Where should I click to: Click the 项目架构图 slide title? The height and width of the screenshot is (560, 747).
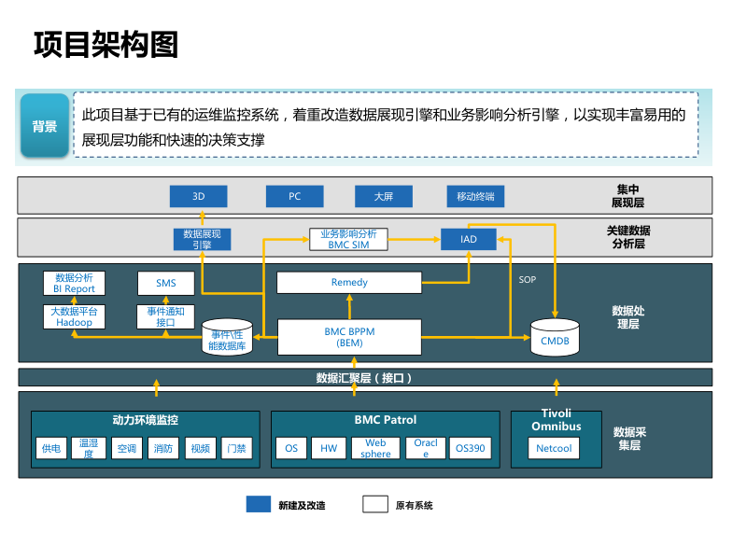[x=106, y=44]
